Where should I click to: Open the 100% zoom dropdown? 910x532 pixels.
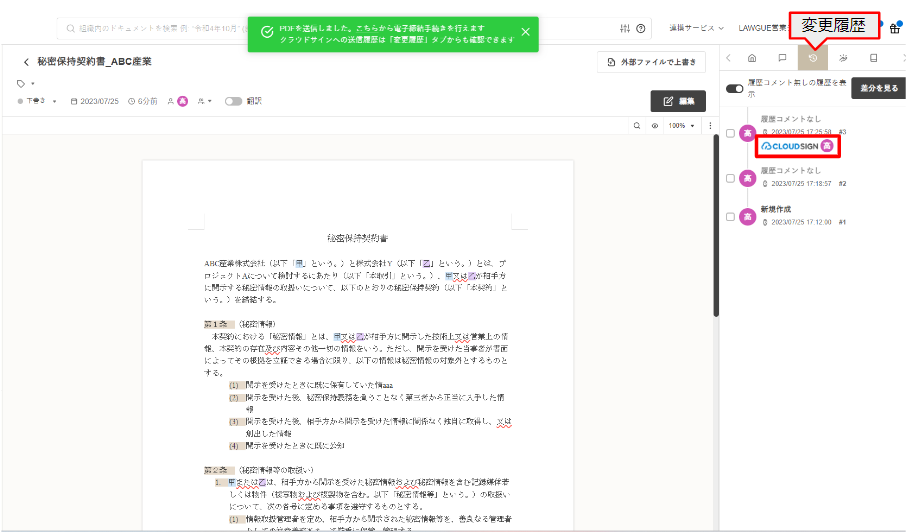tap(682, 126)
